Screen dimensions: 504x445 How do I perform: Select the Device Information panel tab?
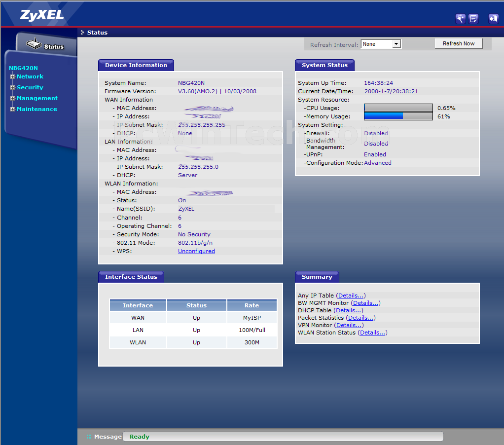(x=136, y=65)
